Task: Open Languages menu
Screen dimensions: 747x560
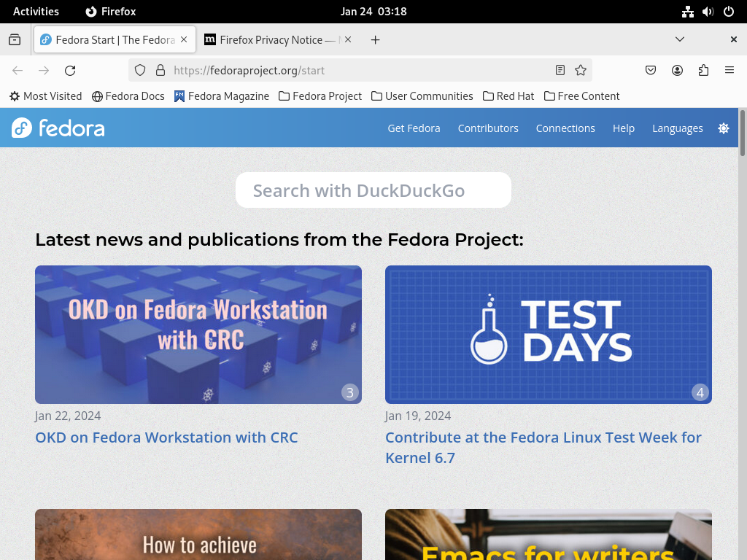Action: pyautogui.click(x=678, y=128)
